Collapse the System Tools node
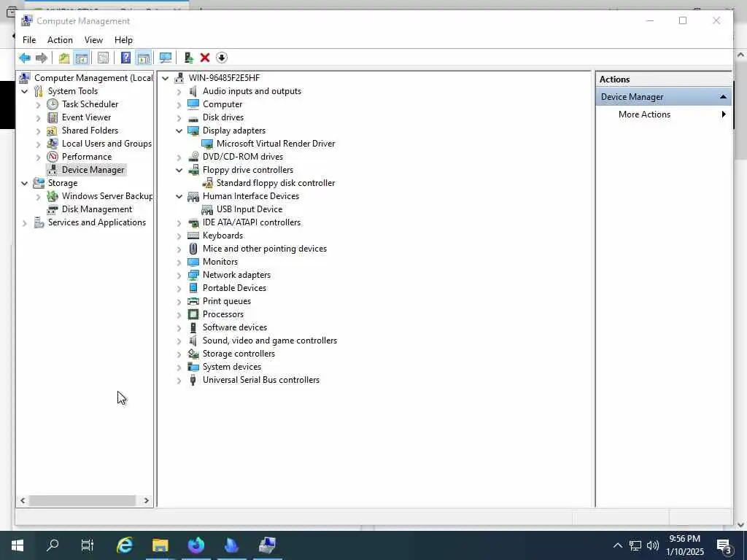Image resolution: width=747 pixels, height=560 pixels. pos(24,91)
